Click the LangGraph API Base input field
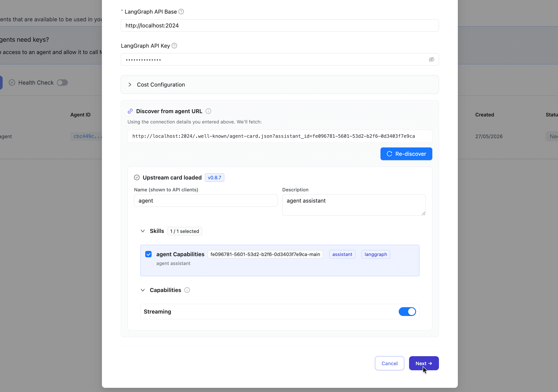This screenshot has width=558, height=392. 280,25
